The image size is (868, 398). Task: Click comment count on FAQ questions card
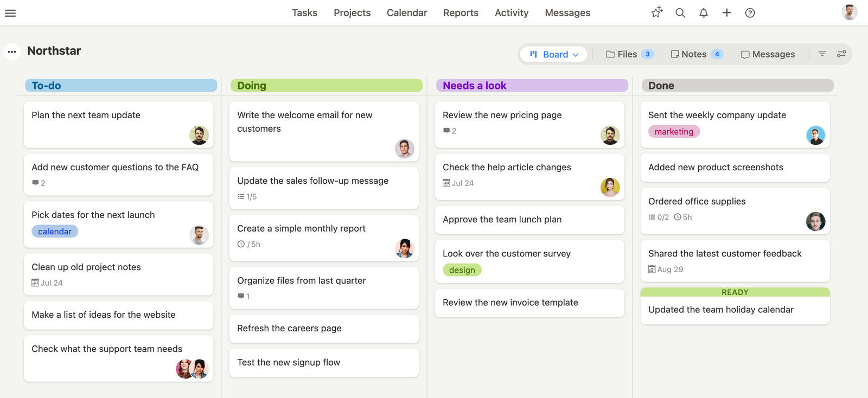(x=39, y=183)
